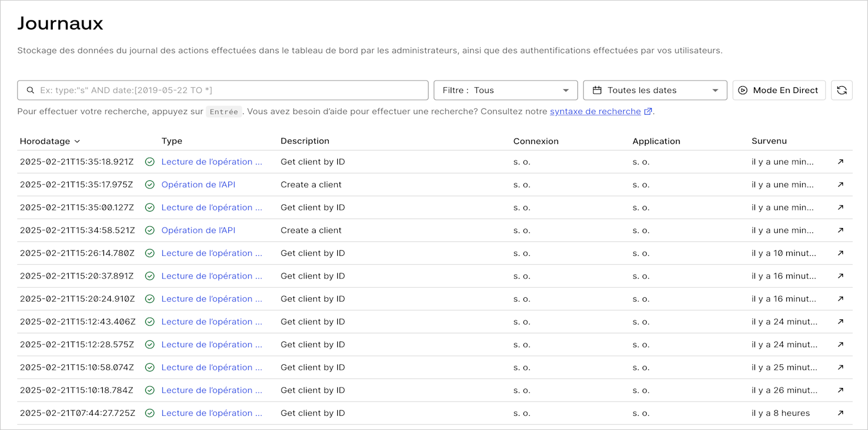This screenshot has width=868, height=430.
Task: Click 'il y a 8 heures' cell
Action: (x=781, y=413)
